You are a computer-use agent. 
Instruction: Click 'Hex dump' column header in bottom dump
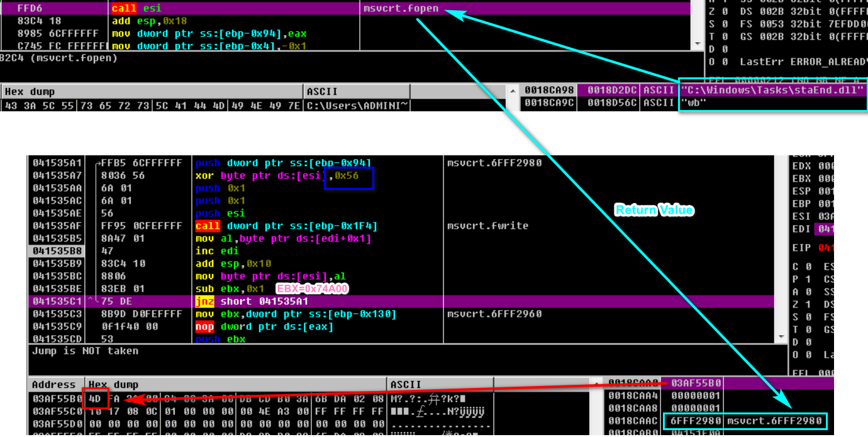pos(236,384)
